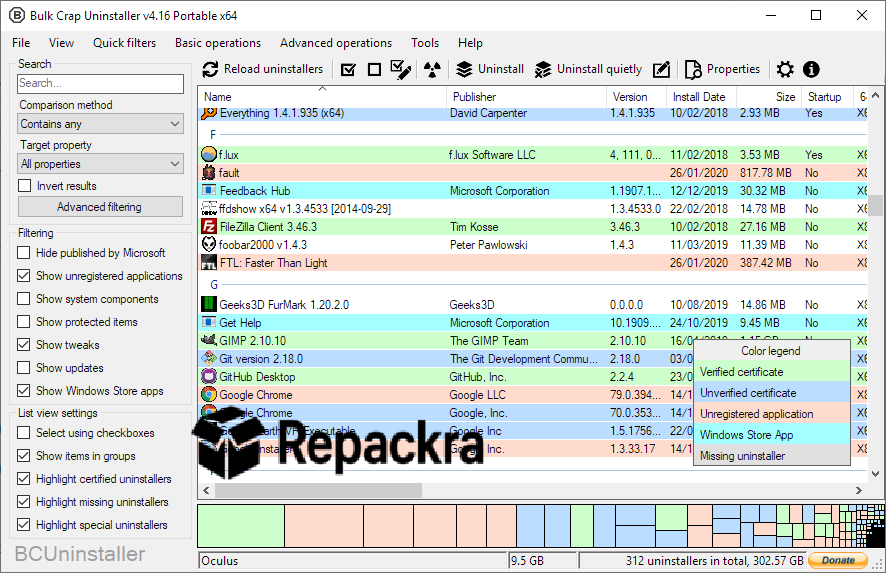Viewport: 886px width, 573px height.
Task: Collapse the G group header
Action: [214, 285]
